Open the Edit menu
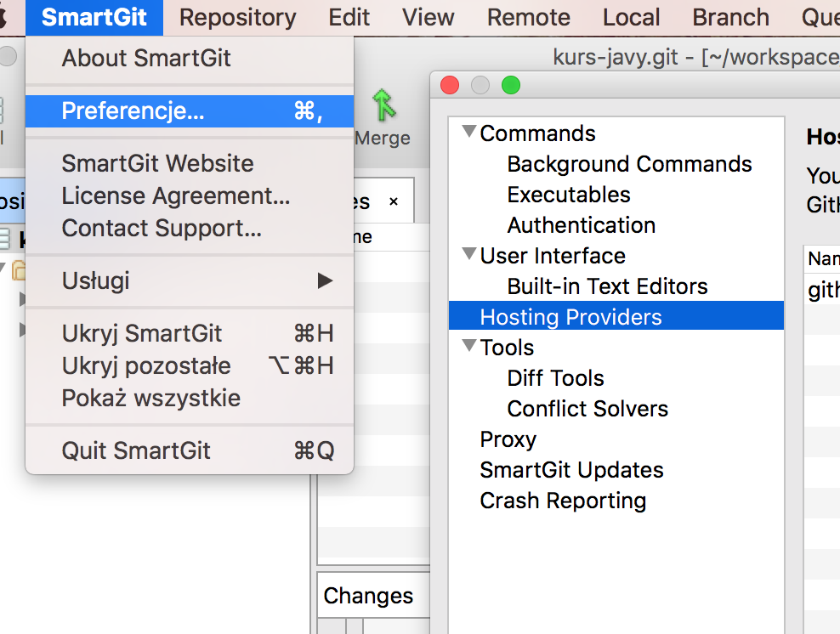The image size is (840, 634). click(x=349, y=18)
